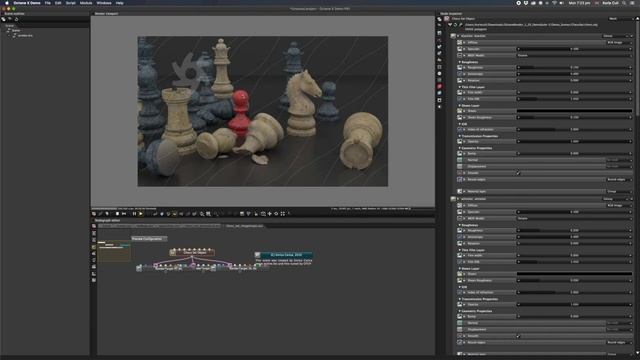Click the Chess Set Object title in the Node inspector
Viewport: 640px width, 360px height.
click(x=463, y=19)
